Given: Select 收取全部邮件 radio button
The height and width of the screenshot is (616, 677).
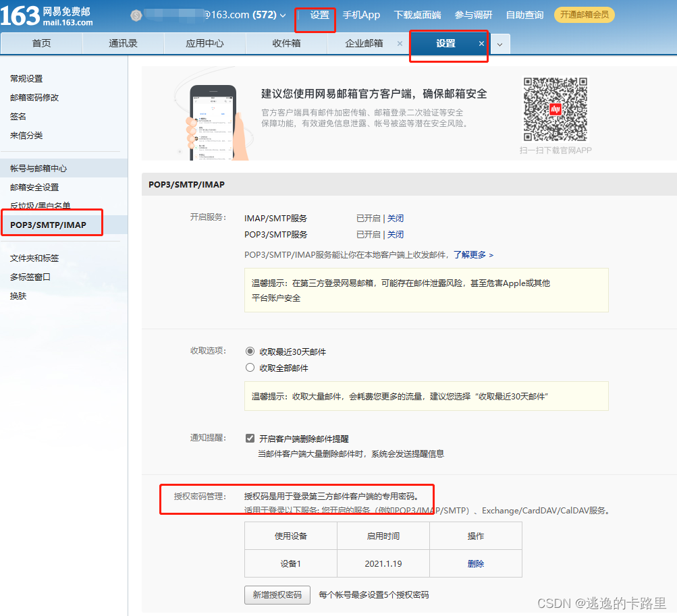Looking at the screenshot, I should click(x=250, y=368).
